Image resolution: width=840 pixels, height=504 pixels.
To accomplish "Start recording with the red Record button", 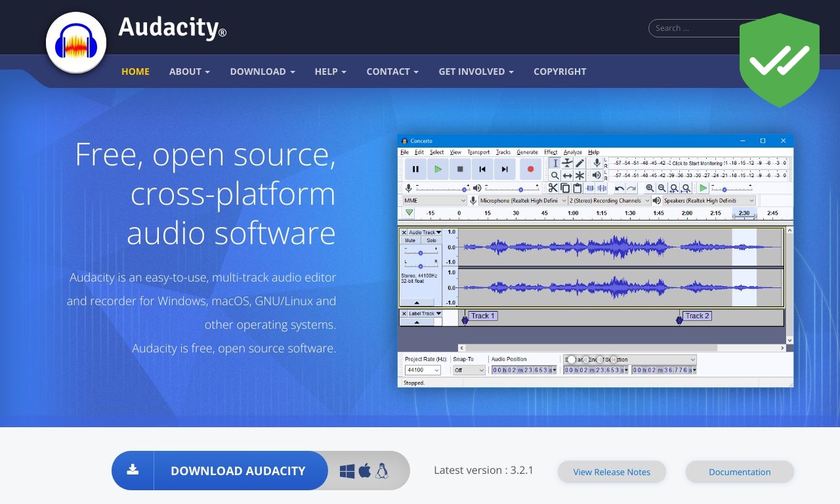I will coord(530,169).
